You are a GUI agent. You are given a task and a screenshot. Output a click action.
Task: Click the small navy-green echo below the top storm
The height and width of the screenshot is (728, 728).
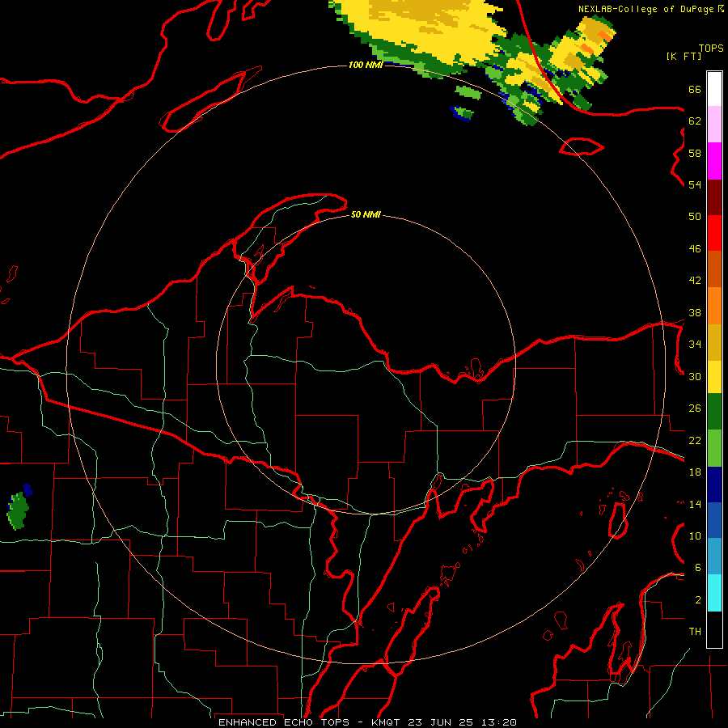[462, 114]
